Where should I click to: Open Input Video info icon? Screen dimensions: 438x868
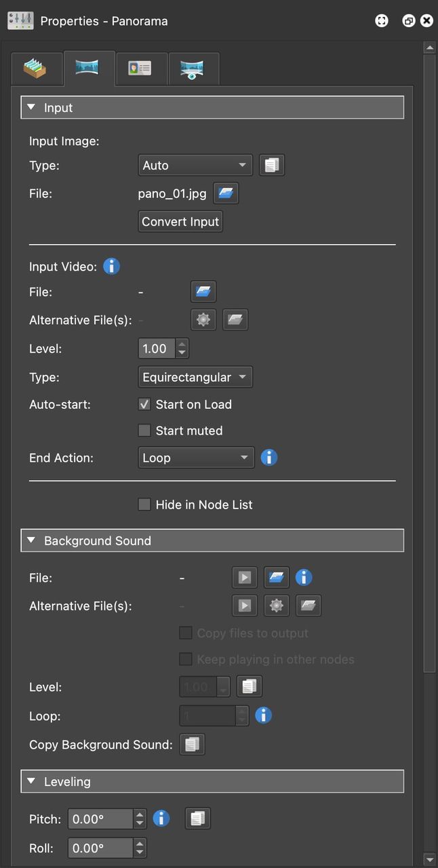[x=111, y=267]
